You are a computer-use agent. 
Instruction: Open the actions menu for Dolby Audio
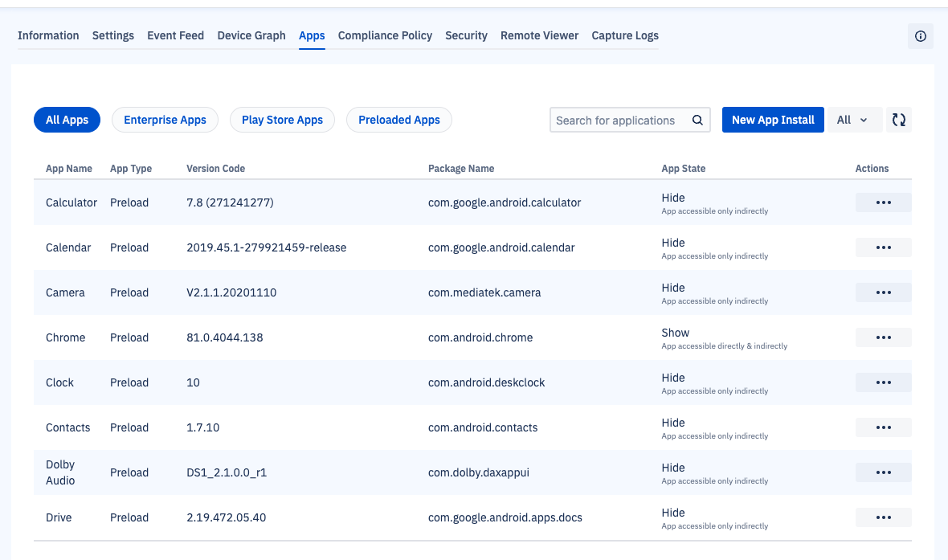pos(883,472)
